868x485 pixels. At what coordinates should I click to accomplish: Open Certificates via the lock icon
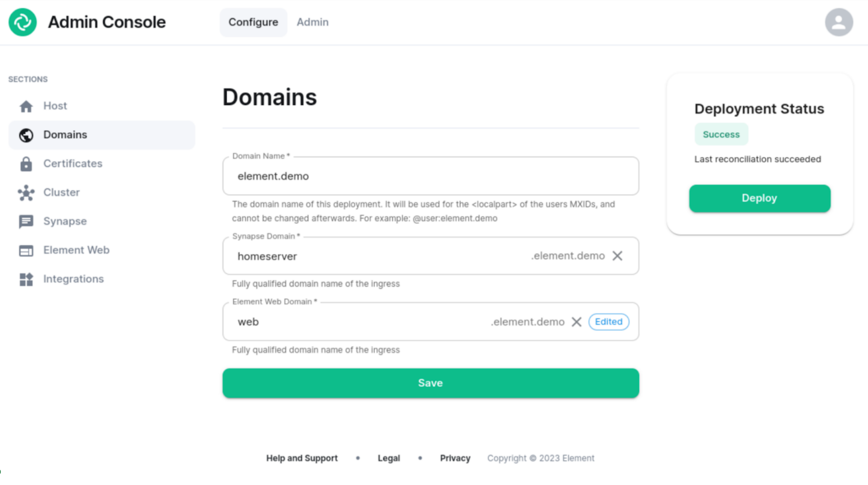pos(26,164)
